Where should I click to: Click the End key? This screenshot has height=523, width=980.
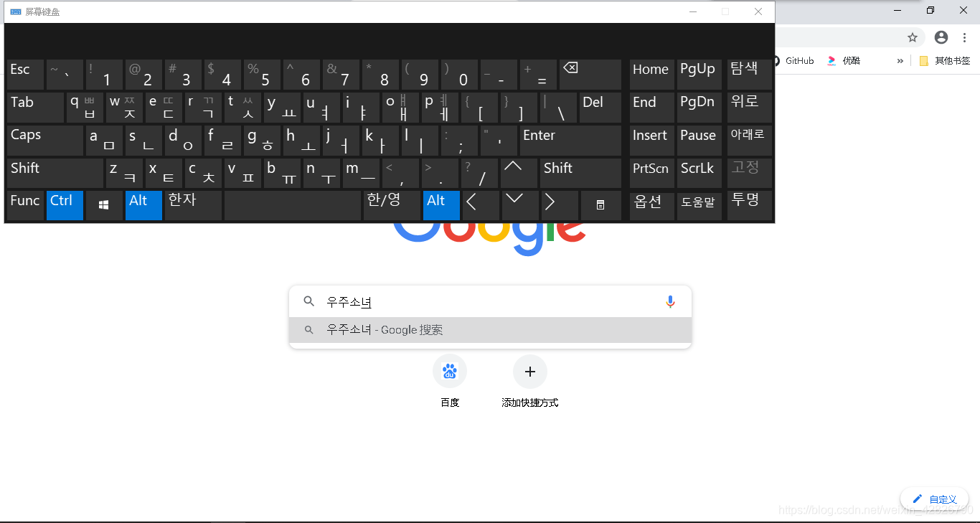pos(651,108)
